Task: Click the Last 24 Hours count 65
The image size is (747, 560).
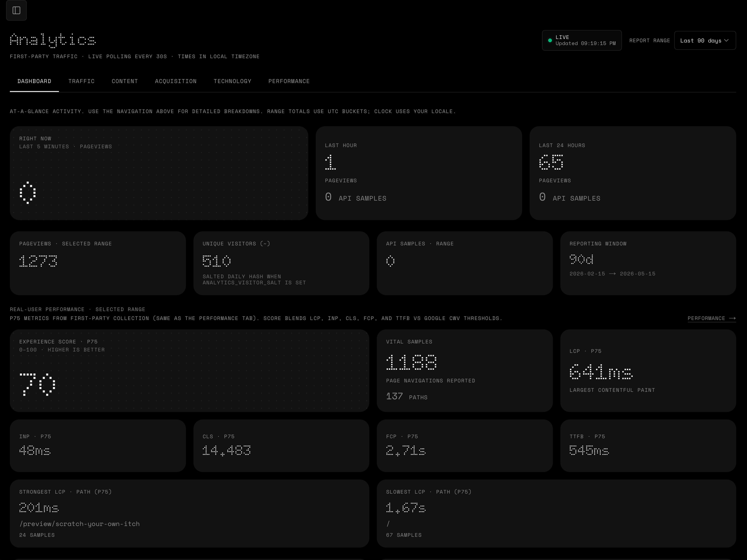Action: pyautogui.click(x=551, y=162)
